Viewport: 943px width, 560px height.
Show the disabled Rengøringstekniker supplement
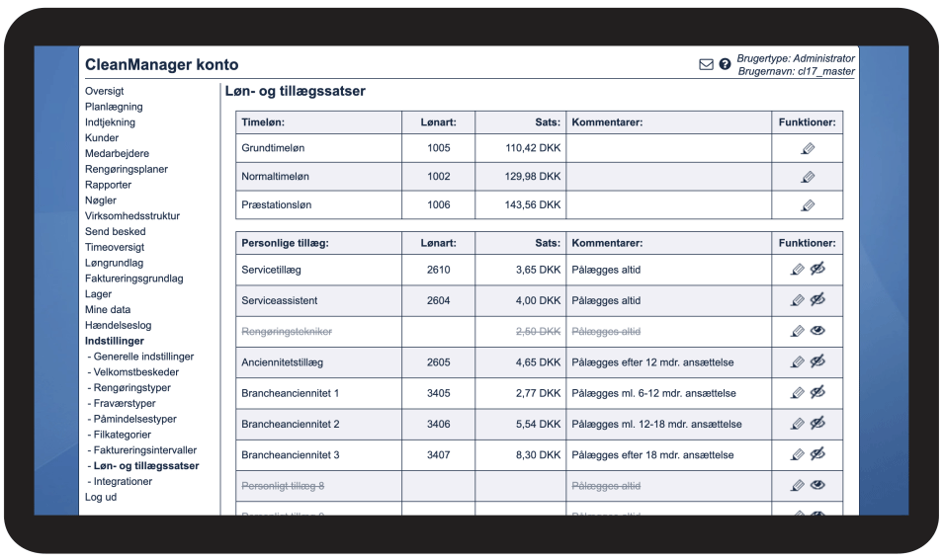click(817, 332)
